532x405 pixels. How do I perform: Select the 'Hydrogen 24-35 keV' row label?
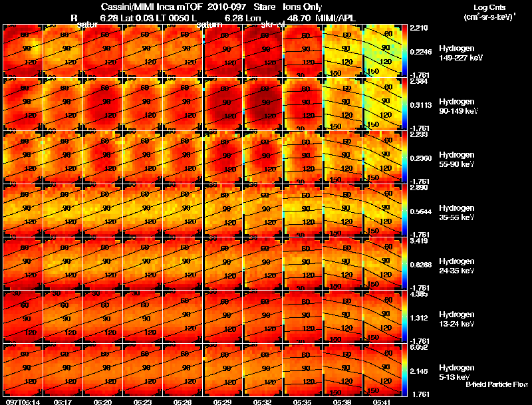[457, 266]
